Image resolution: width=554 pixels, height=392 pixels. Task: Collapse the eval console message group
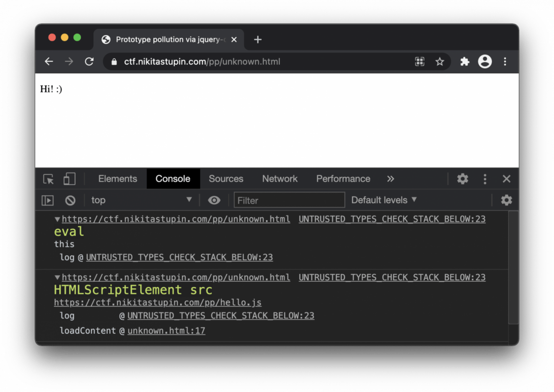(57, 219)
